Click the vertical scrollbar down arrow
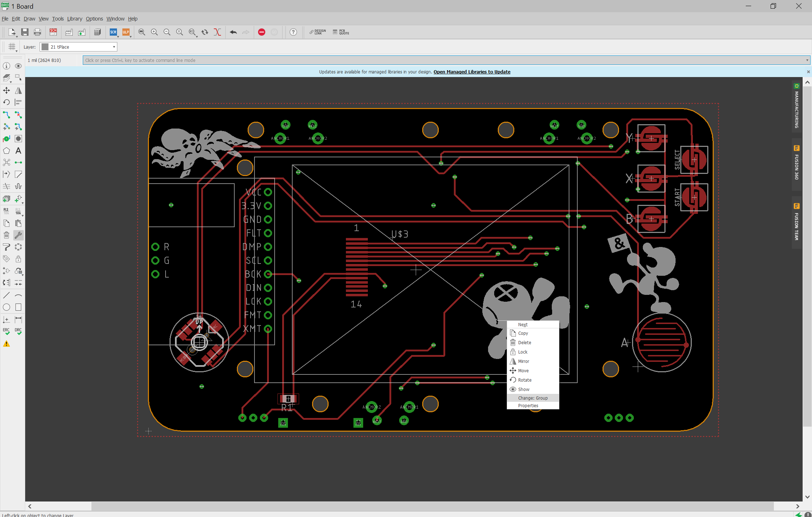The width and height of the screenshot is (812, 517). point(807,497)
